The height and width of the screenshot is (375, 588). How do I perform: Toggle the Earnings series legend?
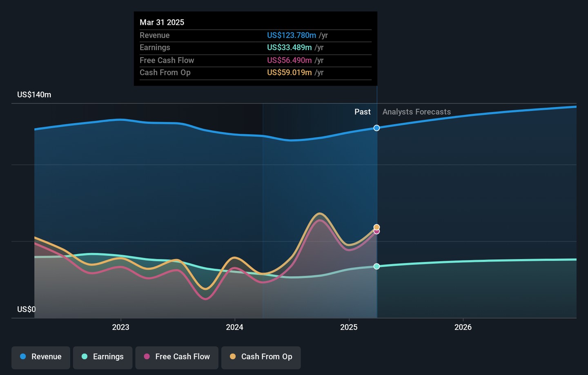pyautogui.click(x=102, y=357)
